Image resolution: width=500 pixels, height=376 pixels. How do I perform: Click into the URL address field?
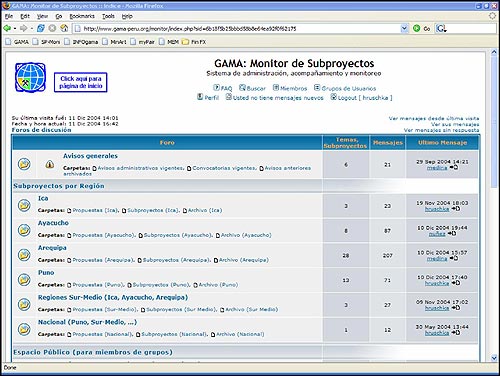(x=237, y=29)
